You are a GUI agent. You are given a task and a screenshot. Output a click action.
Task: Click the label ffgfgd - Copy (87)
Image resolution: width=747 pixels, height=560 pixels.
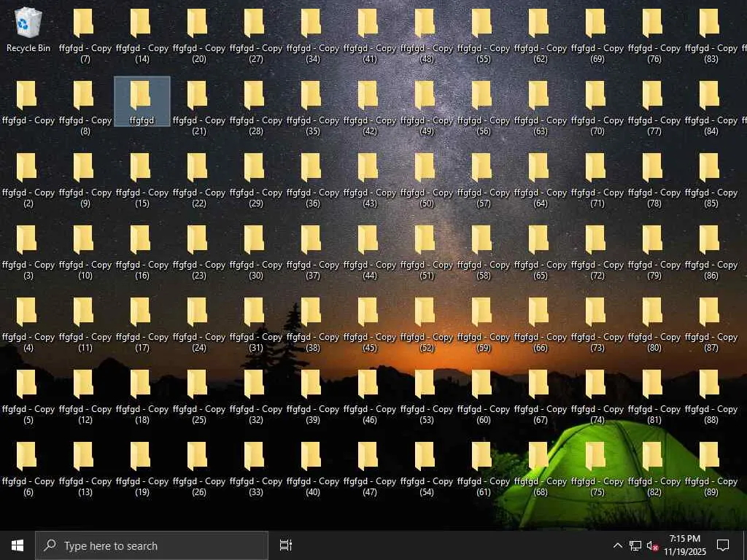pyautogui.click(x=711, y=343)
